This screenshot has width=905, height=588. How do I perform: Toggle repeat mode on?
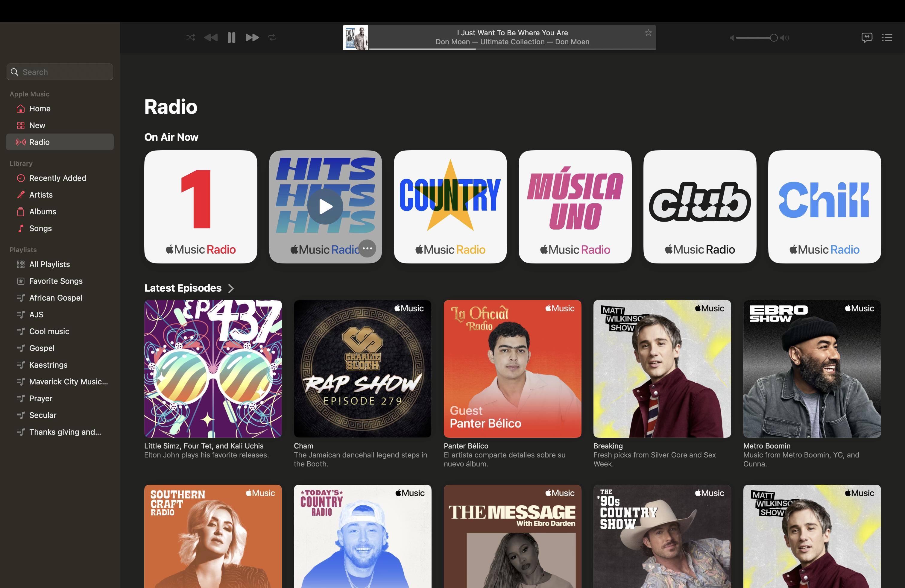272,37
